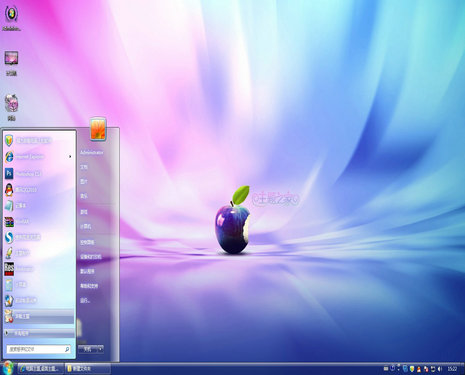The width and height of the screenshot is (465, 375).
Task: Open Games from the Start menu right pane
Action: 84,212
